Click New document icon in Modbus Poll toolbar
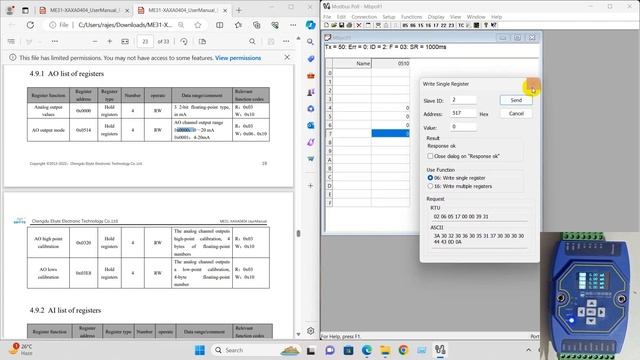 coord(326,25)
